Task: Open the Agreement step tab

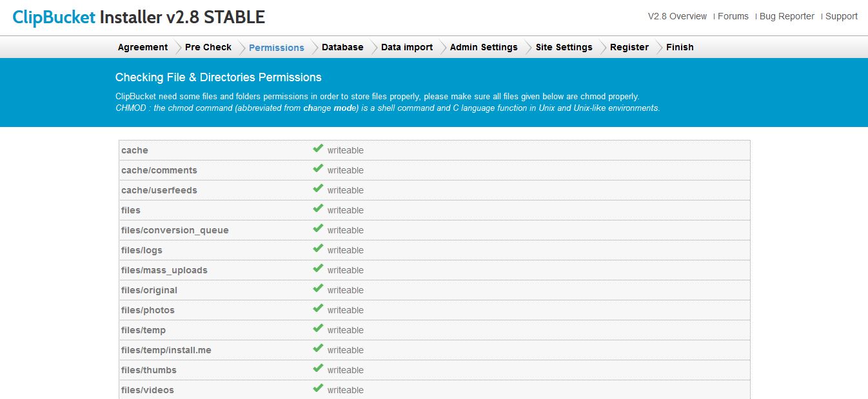Action: pos(143,47)
